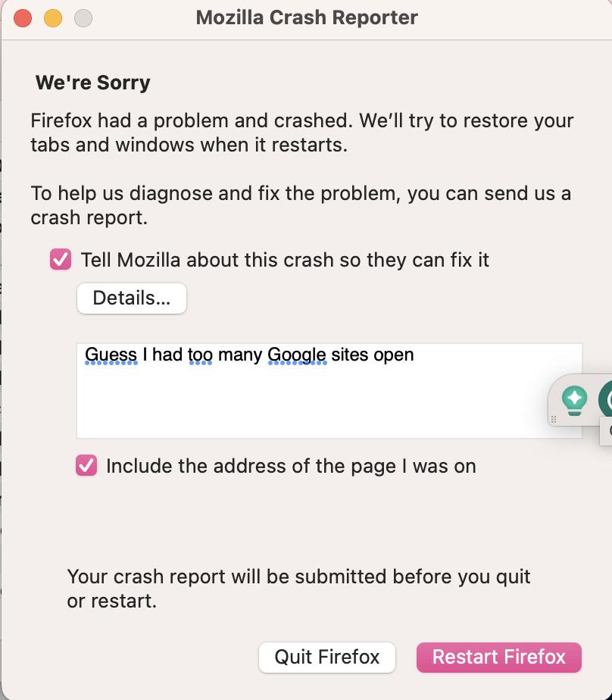The height and width of the screenshot is (700, 612).
Task: Close the crash reporter with red button
Action: pyautogui.click(x=22, y=18)
